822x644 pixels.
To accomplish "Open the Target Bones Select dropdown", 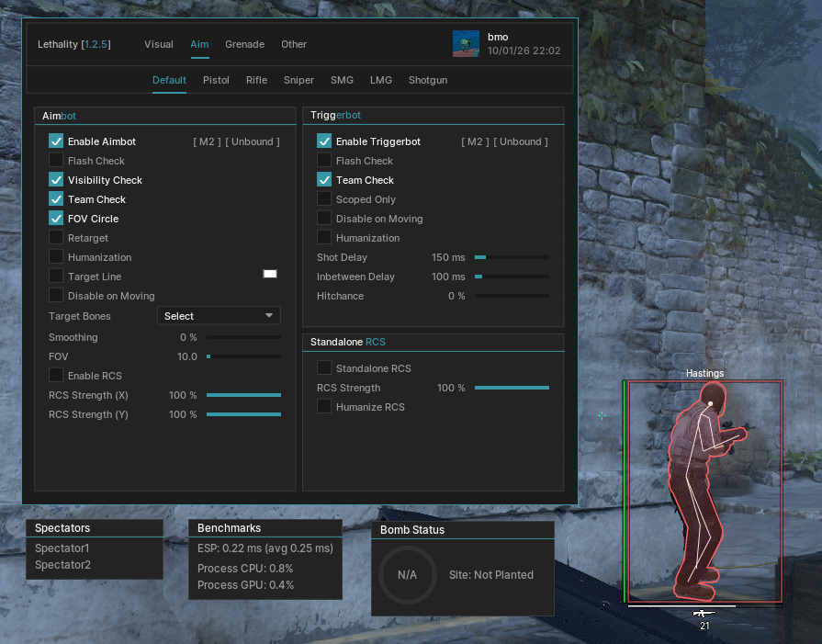I will tap(219, 316).
